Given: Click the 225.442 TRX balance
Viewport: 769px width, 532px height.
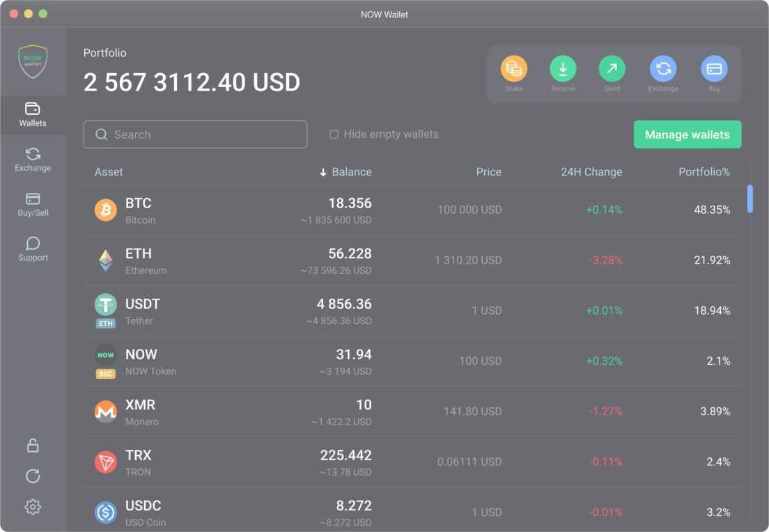Looking at the screenshot, I should pos(345,456).
